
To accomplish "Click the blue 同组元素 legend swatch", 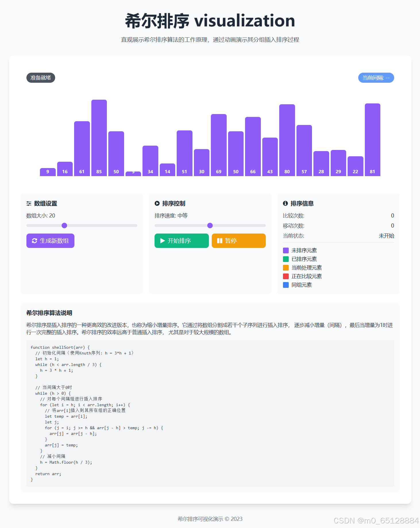I will (286, 285).
